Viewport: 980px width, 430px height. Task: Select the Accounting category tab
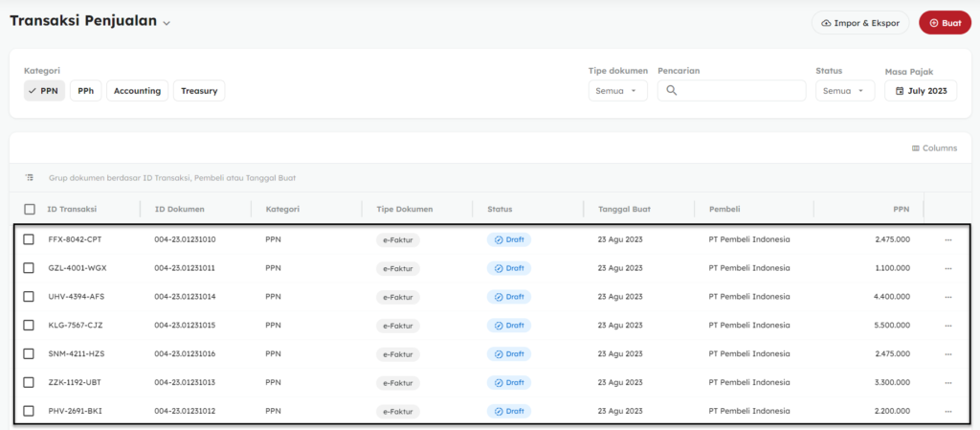click(137, 91)
